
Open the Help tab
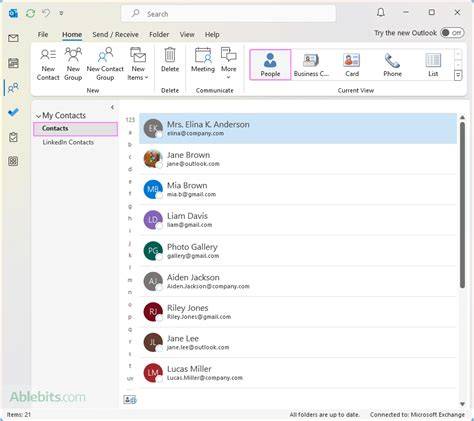pos(212,34)
